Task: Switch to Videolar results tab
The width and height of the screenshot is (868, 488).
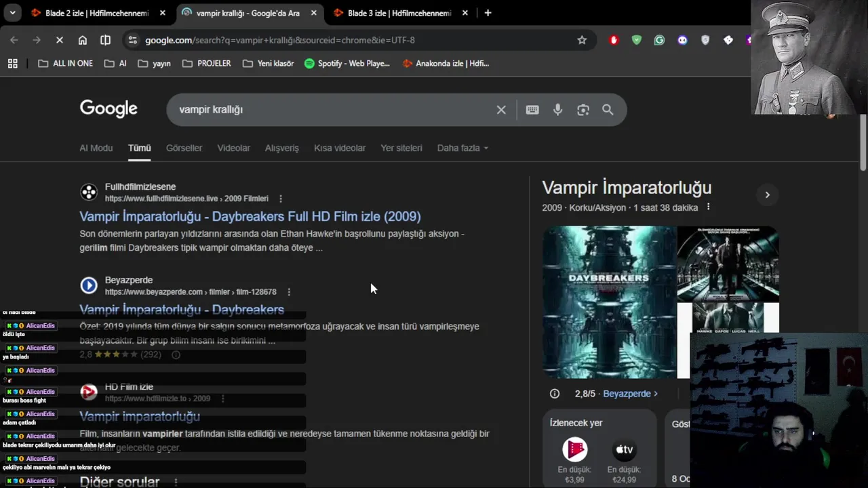Action: click(x=234, y=148)
